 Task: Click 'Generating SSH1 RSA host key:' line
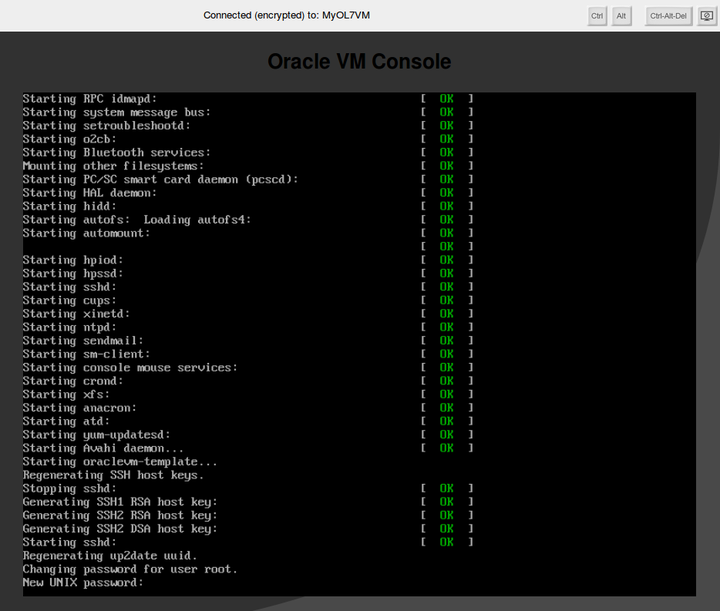click(x=120, y=502)
